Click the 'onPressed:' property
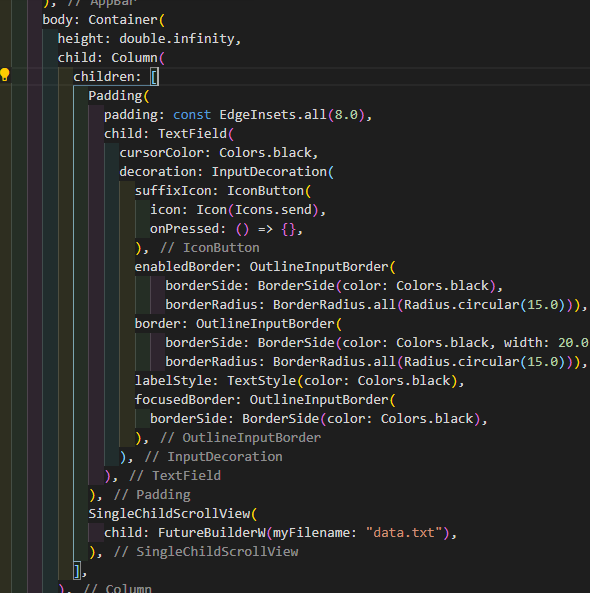The width and height of the screenshot is (590, 593). [188, 228]
